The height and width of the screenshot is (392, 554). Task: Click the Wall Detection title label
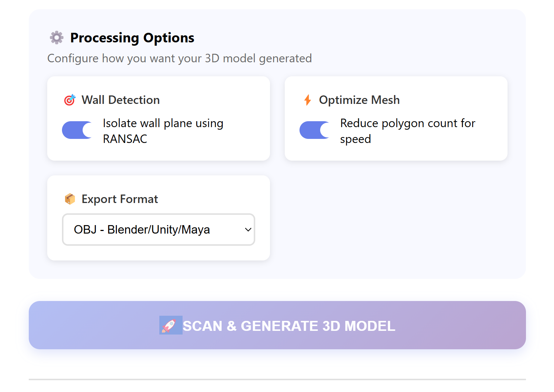click(121, 100)
